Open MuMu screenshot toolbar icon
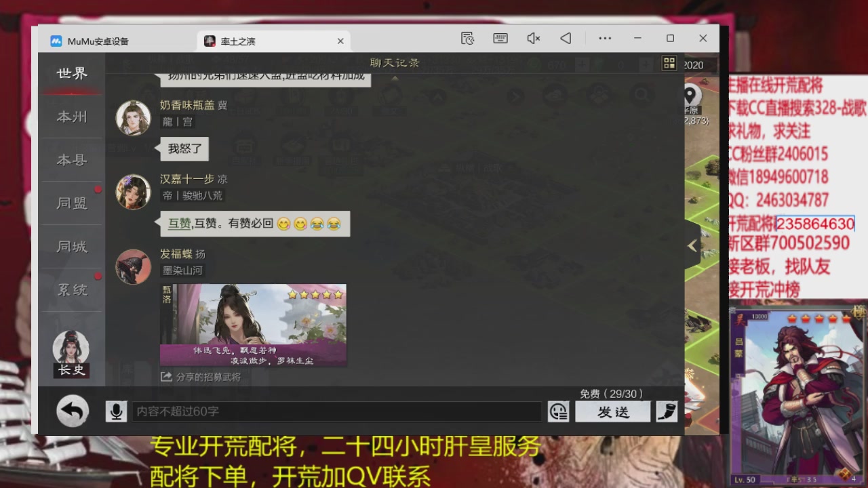Image resolution: width=868 pixels, height=488 pixels. (467, 39)
